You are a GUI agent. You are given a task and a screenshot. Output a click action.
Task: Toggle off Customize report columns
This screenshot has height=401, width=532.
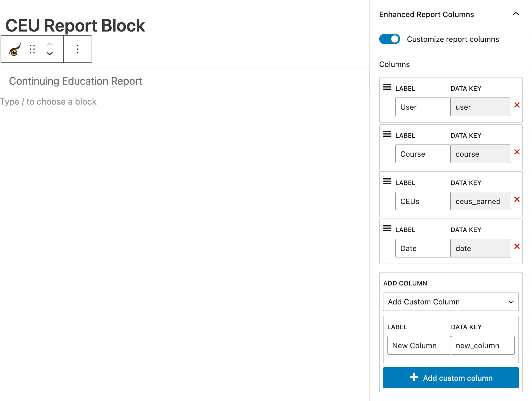pos(390,39)
